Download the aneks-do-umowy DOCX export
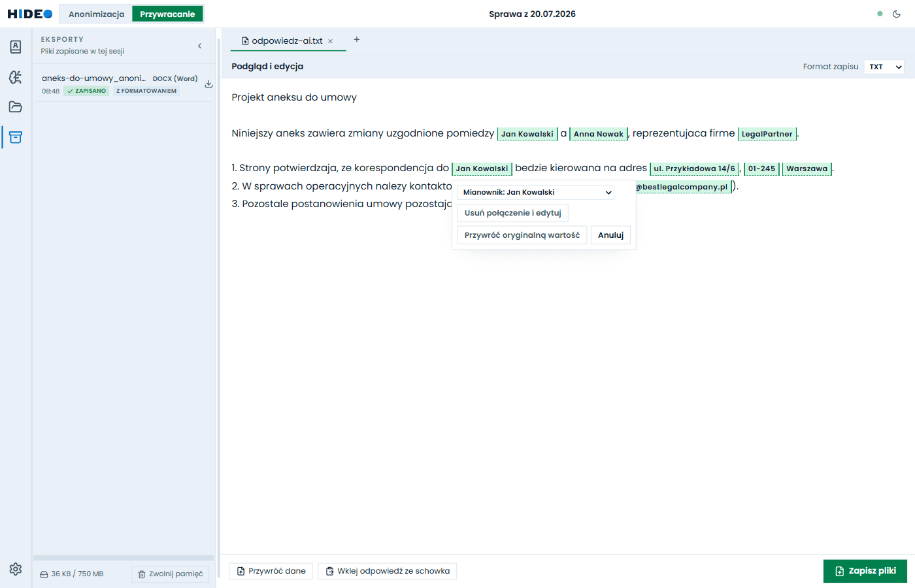 coord(208,84)
